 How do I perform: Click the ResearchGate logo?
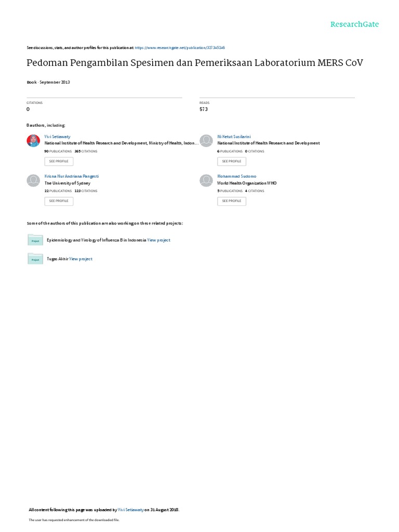[354, 24]
